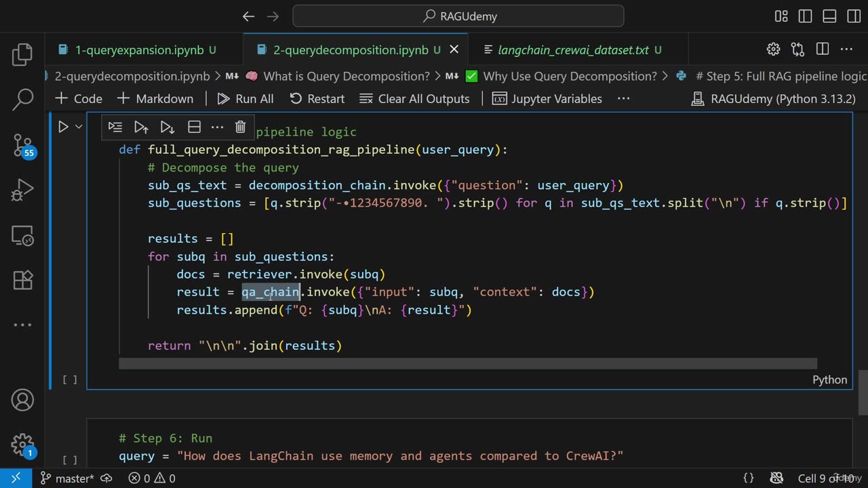Expand the run cell options chevron
The width and height of the screenshot is (868, 488).
[79, 127]
